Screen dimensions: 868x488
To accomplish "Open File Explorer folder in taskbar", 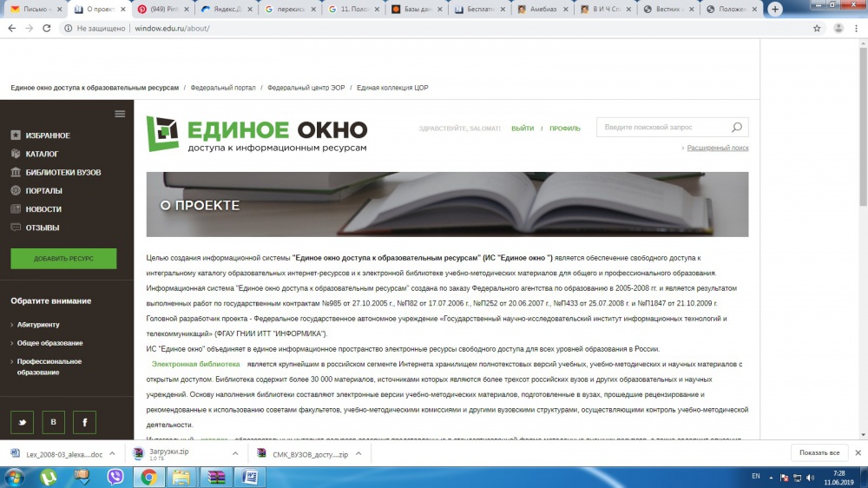I will tap(181, 477).
